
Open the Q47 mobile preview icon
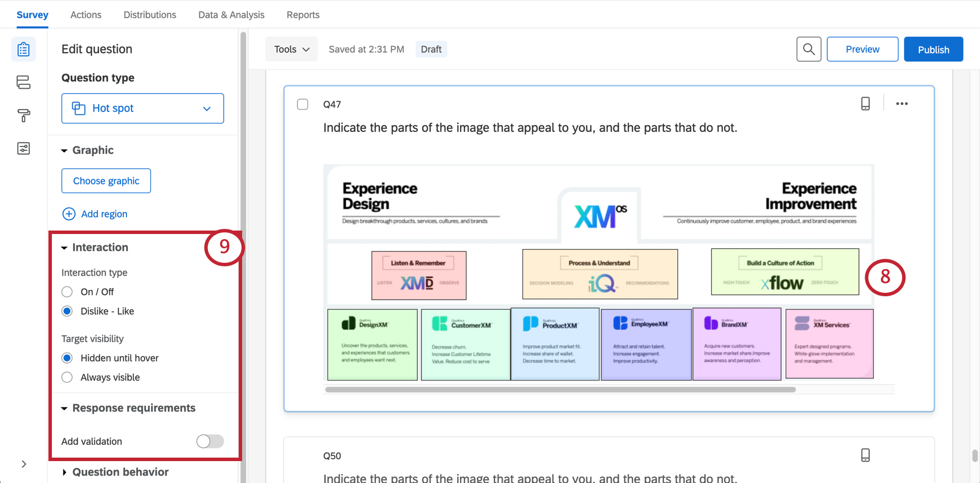click(x=865, y=104)
